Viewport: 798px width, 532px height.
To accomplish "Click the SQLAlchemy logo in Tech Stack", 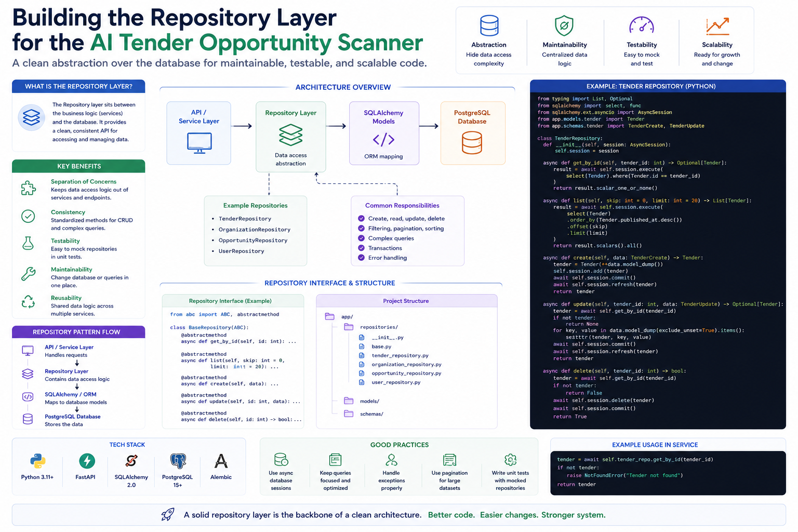I will (x=131, y=461).
